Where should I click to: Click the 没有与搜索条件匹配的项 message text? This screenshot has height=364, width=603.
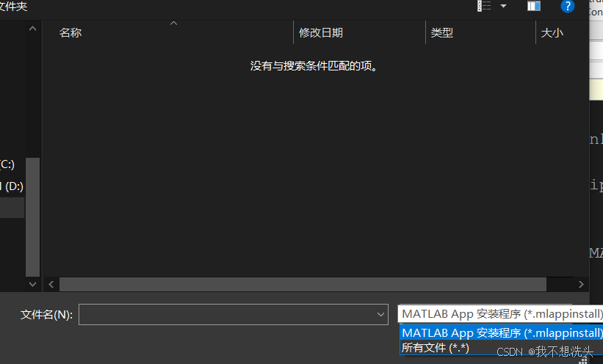tap(314, 66)
